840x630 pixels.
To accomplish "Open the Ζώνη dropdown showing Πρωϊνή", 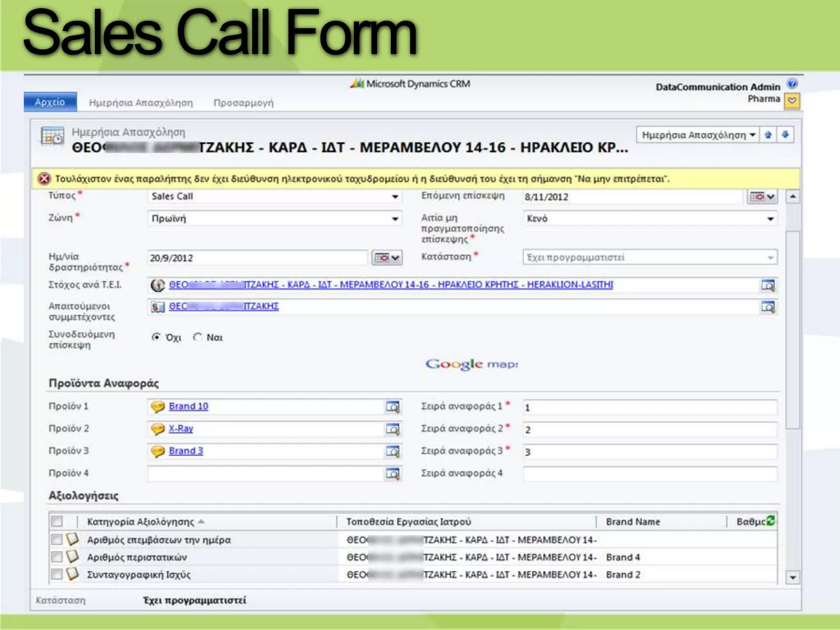I will (274, 219).
